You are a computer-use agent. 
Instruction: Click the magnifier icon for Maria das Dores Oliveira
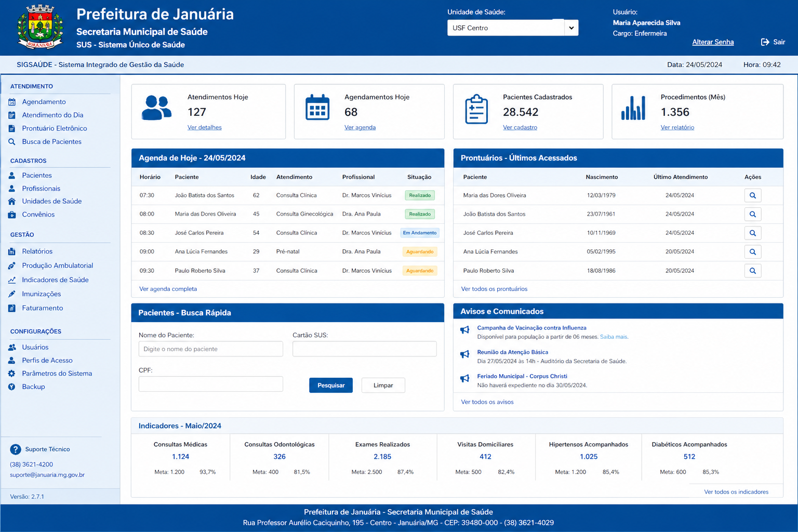click(x=752, y=195)
